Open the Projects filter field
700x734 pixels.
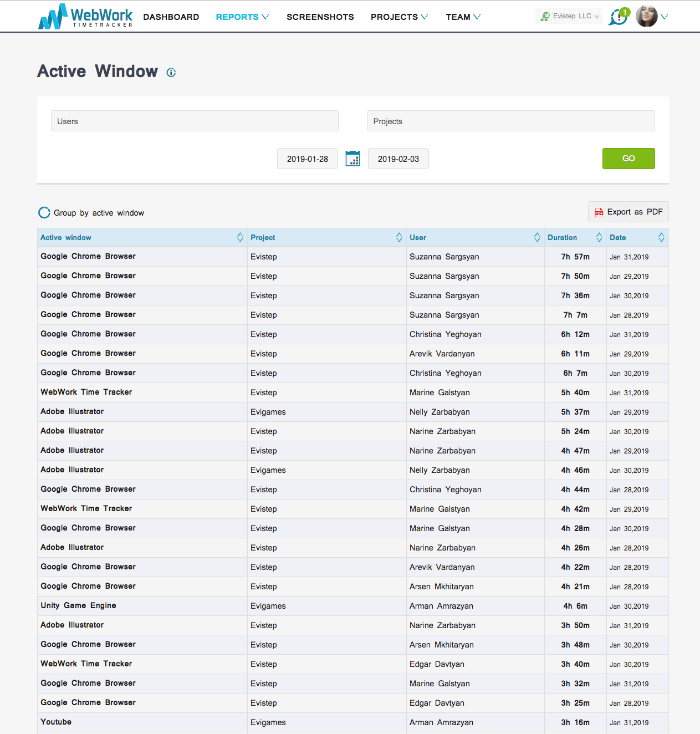pyautogui.click(x=511, y=121)
